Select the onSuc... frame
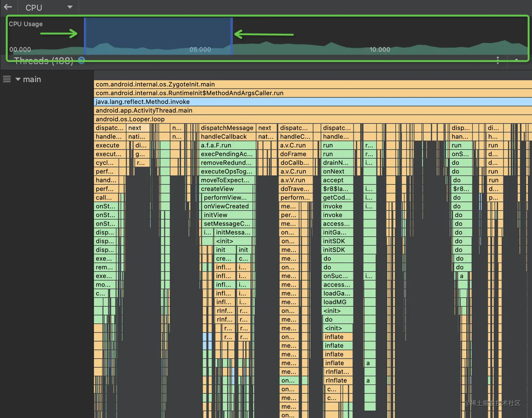This screenshot has width=532, height=418. pyautogui.click(x=337, y=276)
